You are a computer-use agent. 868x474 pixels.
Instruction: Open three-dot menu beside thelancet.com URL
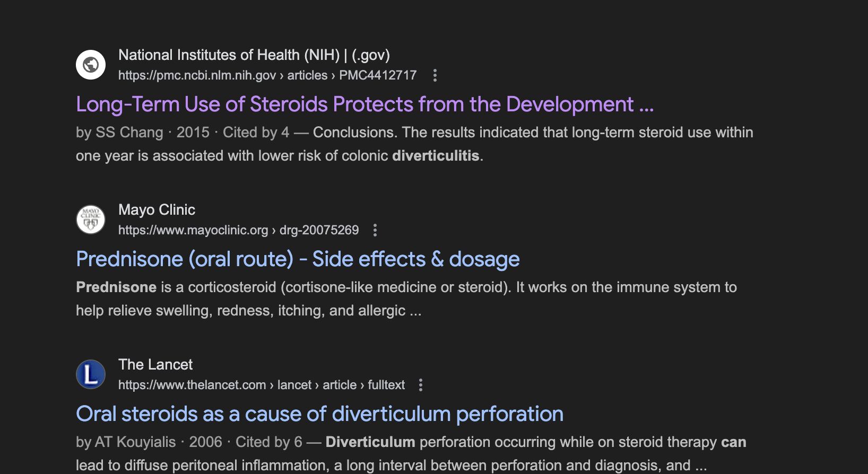click(x=421, y=385)
